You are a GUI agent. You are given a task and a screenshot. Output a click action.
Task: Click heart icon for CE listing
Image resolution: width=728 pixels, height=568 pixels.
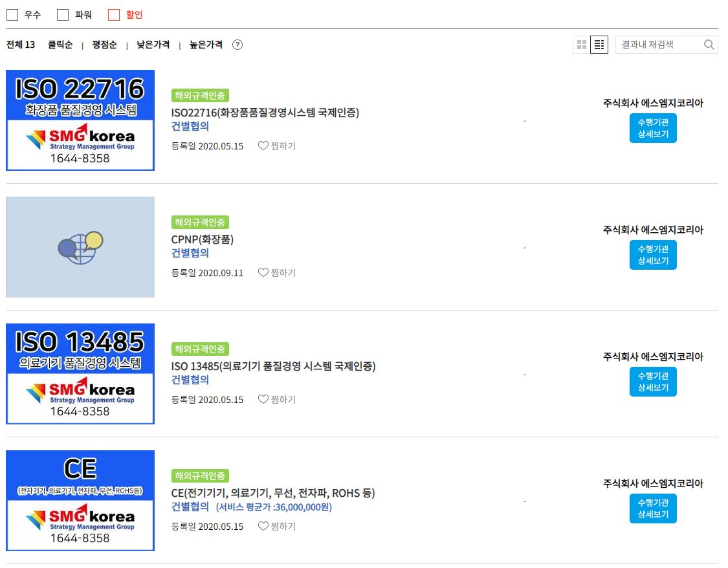tap(263, 527)
